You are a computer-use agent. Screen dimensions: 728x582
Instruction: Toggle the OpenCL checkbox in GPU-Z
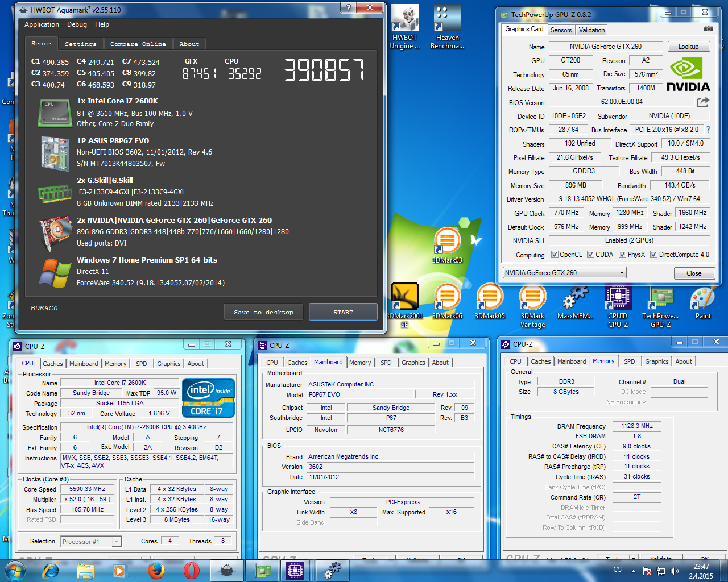pyautogui.click(x=555, y=255)
